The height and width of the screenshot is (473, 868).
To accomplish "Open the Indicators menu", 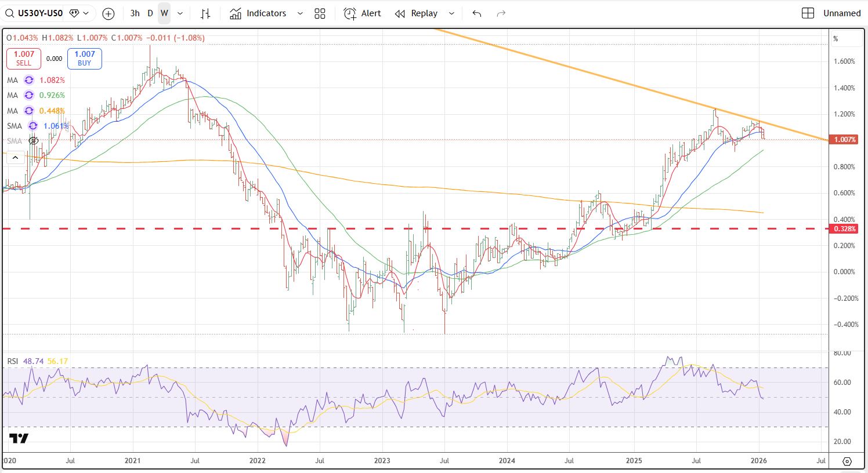I will pos(258,13).
